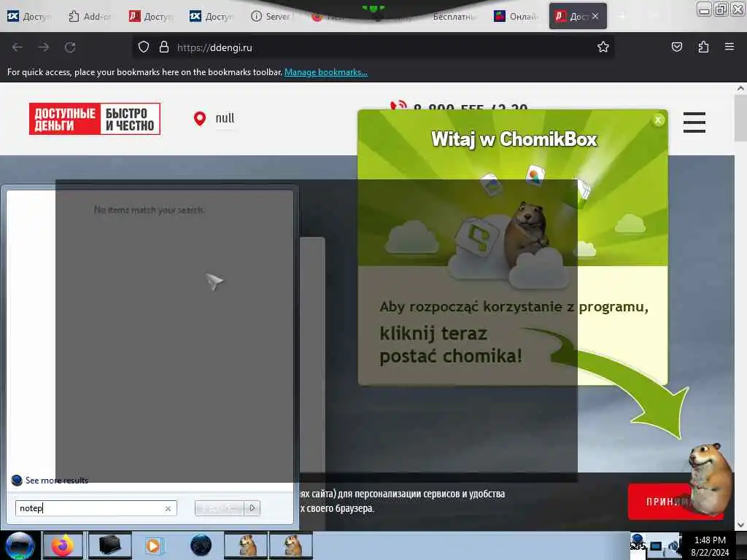Image resolution: width=747 pixels, height=560 pixels.
Task: Click the page scrollbar down arrow
Action: [x=740, y=525]
